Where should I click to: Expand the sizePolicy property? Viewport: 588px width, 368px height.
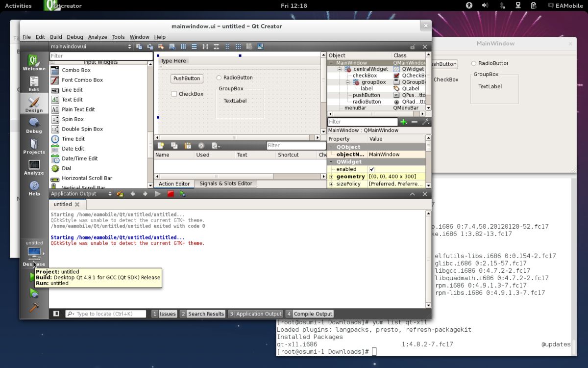click(331, 184)
